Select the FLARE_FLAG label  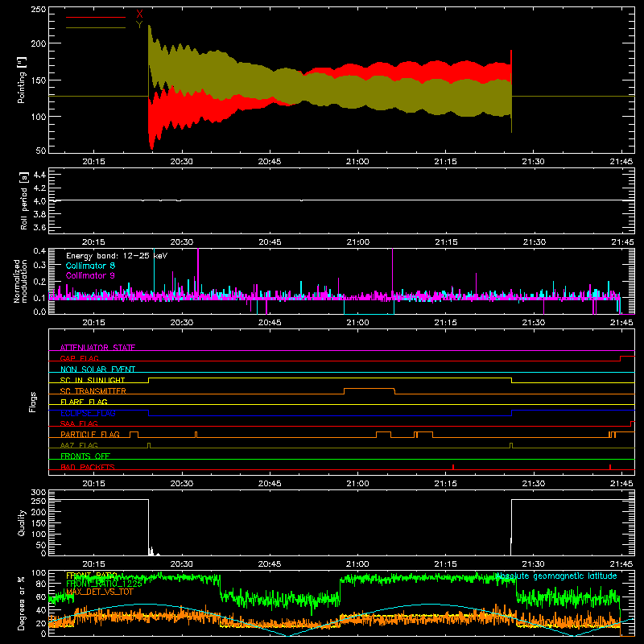[x=84, y=402]
